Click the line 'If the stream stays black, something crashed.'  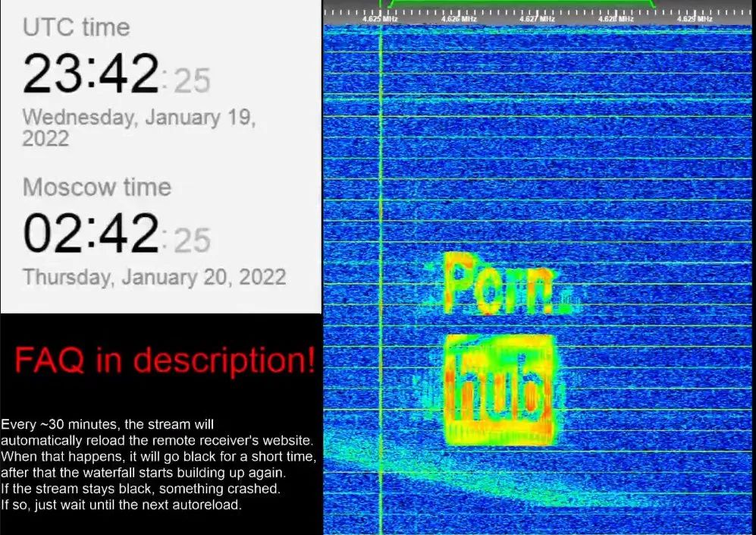pos(140,489)
